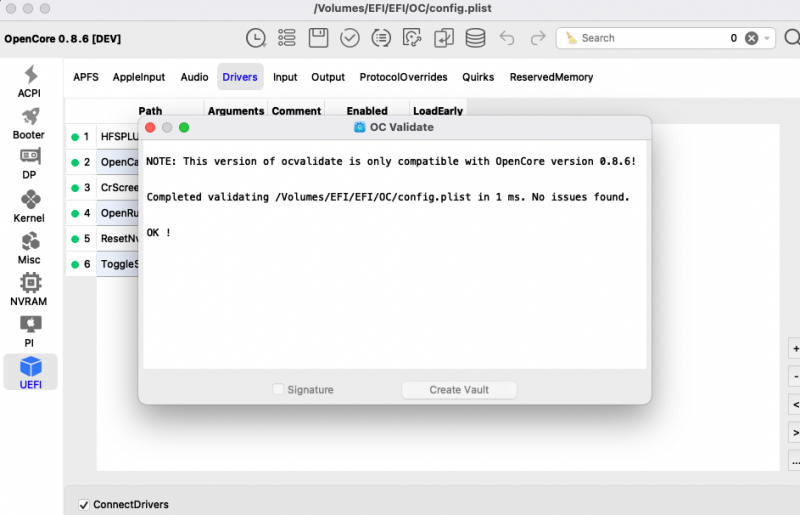Open the search history dropdown arrow
The width and height of the screenshot is (800, 515).
767,38
